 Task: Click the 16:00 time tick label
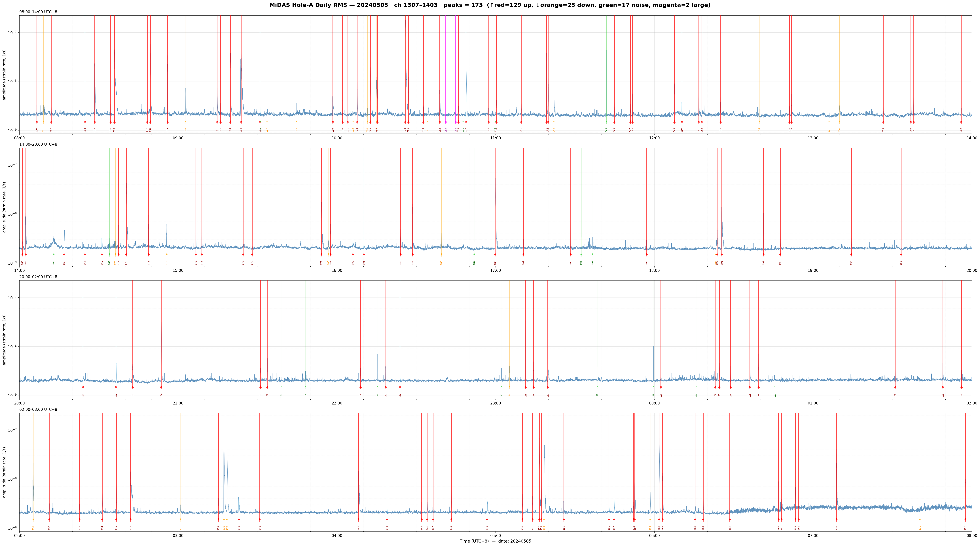click(x=337, y=271)
